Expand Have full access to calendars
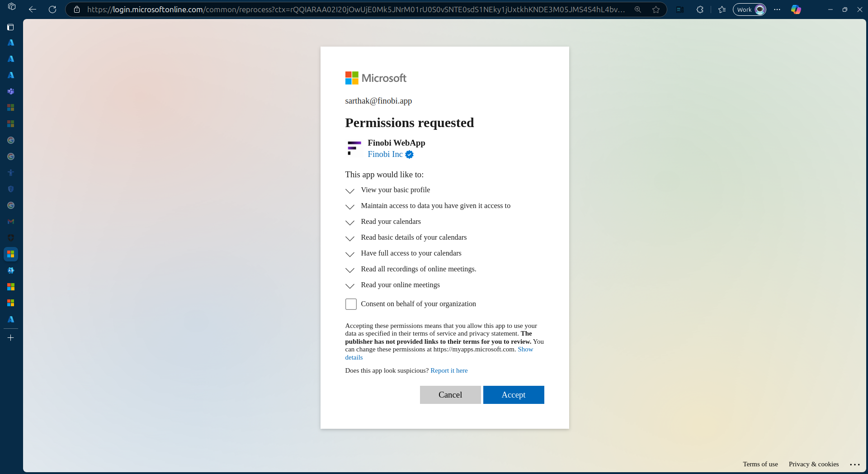Screen dimensions: 868x474 (350, 254)
